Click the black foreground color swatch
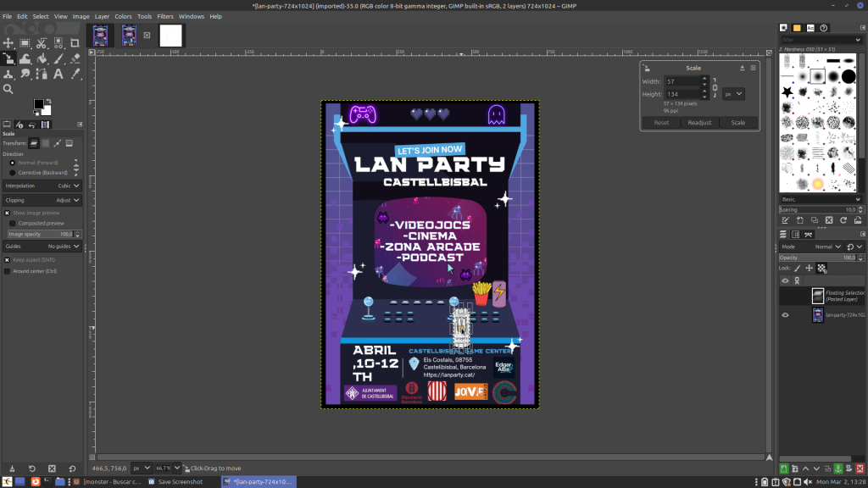 [39, 104]
